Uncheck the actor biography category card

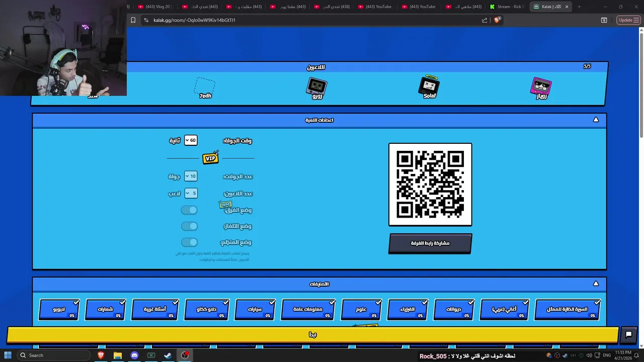coord(567,310)
